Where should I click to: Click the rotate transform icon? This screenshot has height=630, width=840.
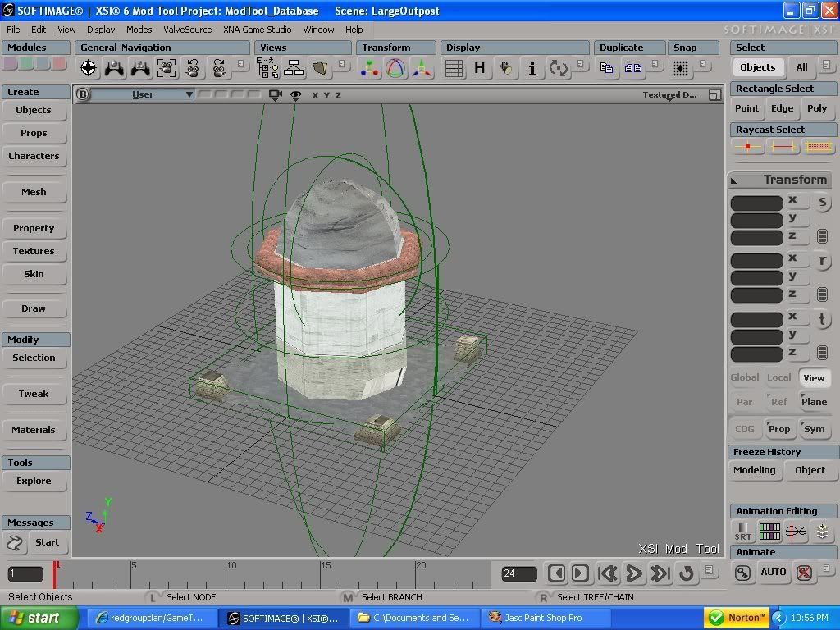[x=395, y=68]
